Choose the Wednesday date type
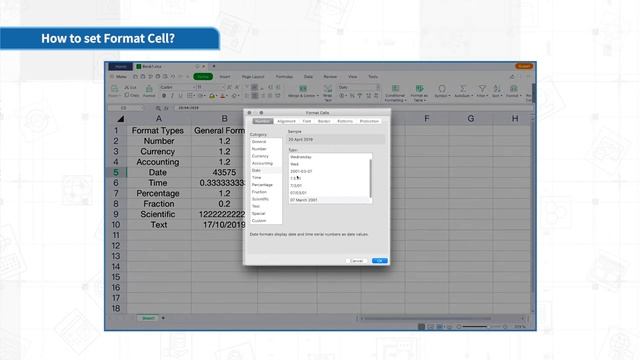This screenshot has height=360, width=640. (x=329, y=157)
